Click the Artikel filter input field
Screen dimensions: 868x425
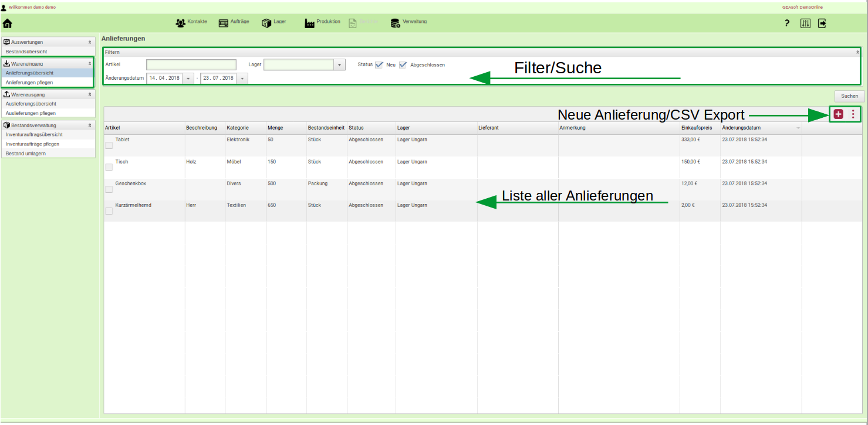point(191,64)
